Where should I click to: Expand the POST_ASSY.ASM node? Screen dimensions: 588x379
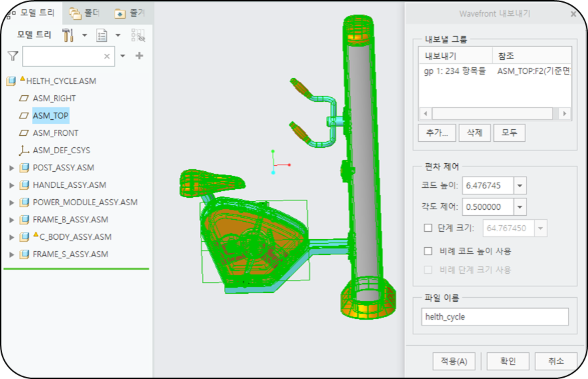[11, 168]
